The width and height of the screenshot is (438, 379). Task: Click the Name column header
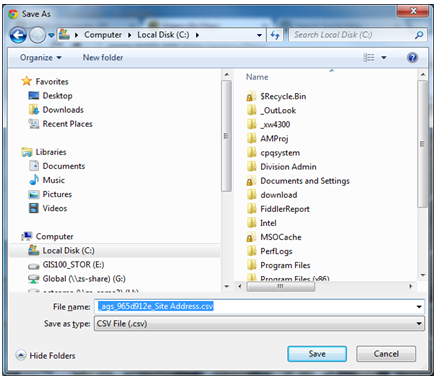pos(257,77)
